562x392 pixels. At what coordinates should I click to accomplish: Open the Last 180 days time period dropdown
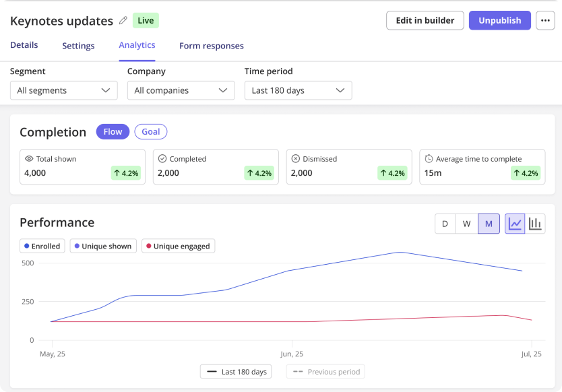299,90
